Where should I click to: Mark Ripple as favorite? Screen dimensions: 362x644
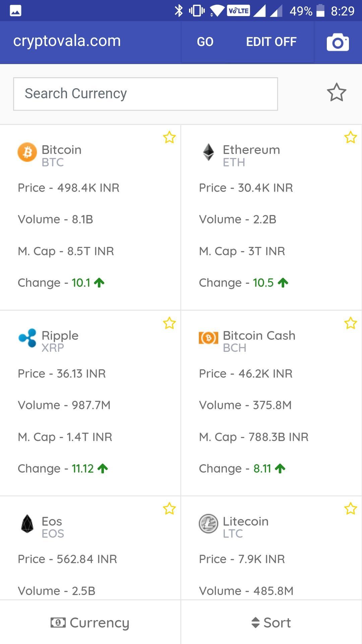pyautogui.click(x=169, y=323)
